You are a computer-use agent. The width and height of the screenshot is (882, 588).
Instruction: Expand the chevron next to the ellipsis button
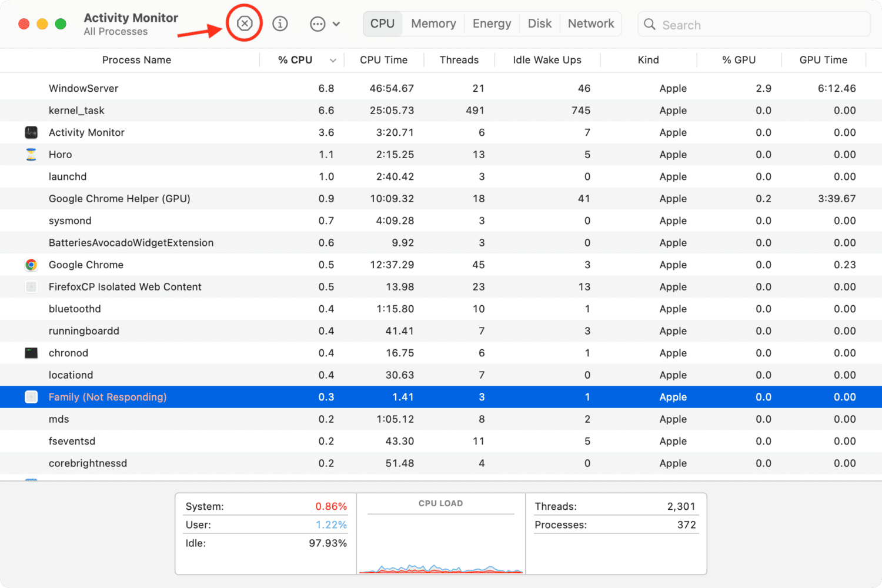(336, 24)
